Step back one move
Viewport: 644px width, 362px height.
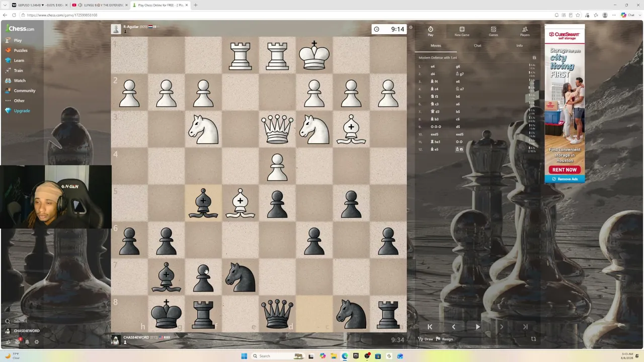[x=453, y=327]
